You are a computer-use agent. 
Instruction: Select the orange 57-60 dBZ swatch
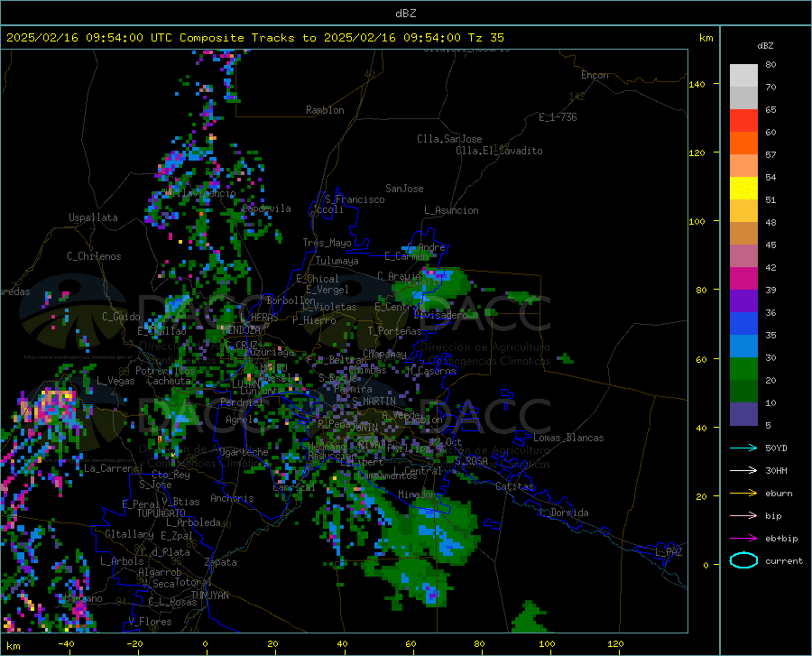click(743, 143)
